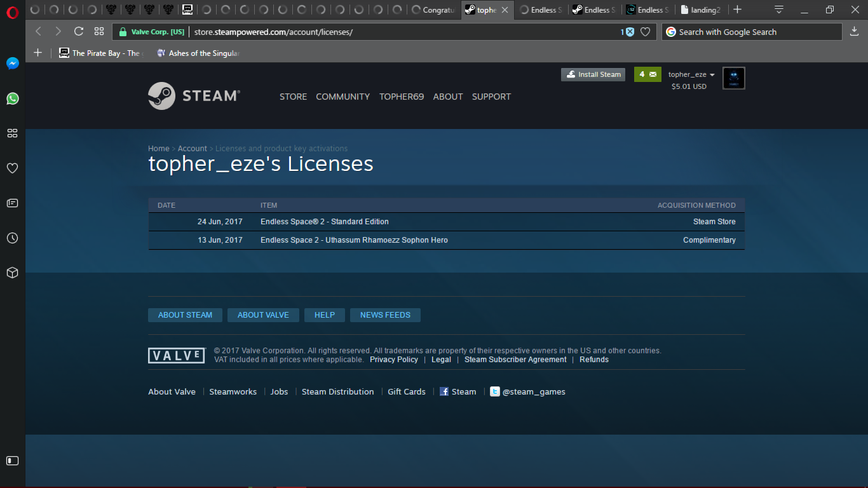Open the SUPPORT menu item
The image size is (868, 488).
click(x=491, y=97)
